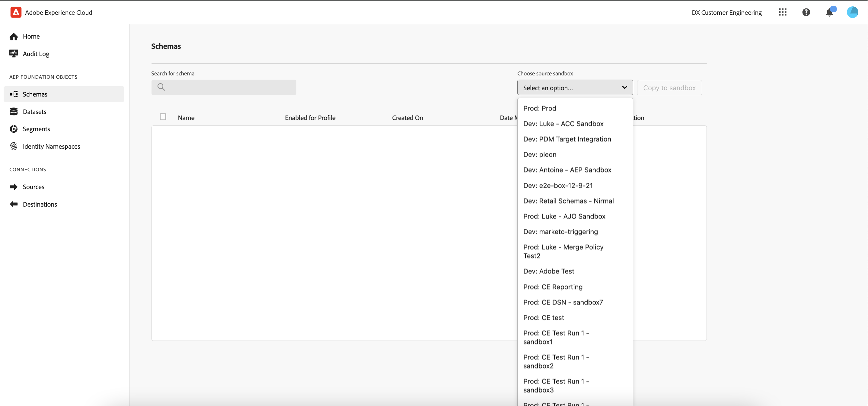This screenshot has width=868, height=406.
Task: Choose Dev: Adobe Test option
Action: pos(575,271)
